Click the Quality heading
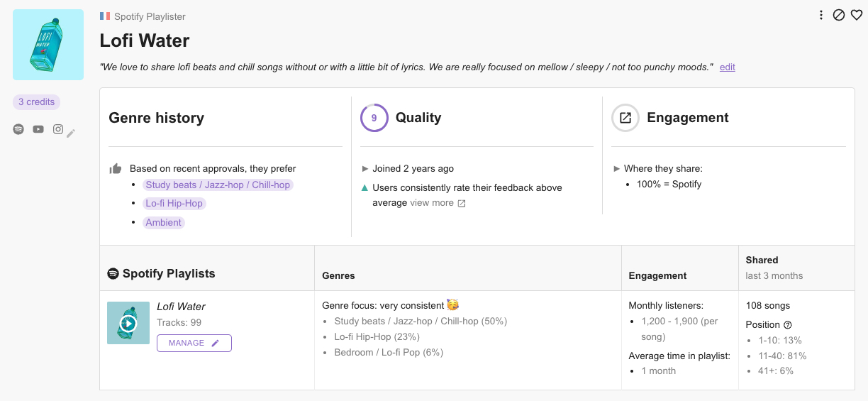This screenshot has height=401, width=868. click(x=418, y=118)
